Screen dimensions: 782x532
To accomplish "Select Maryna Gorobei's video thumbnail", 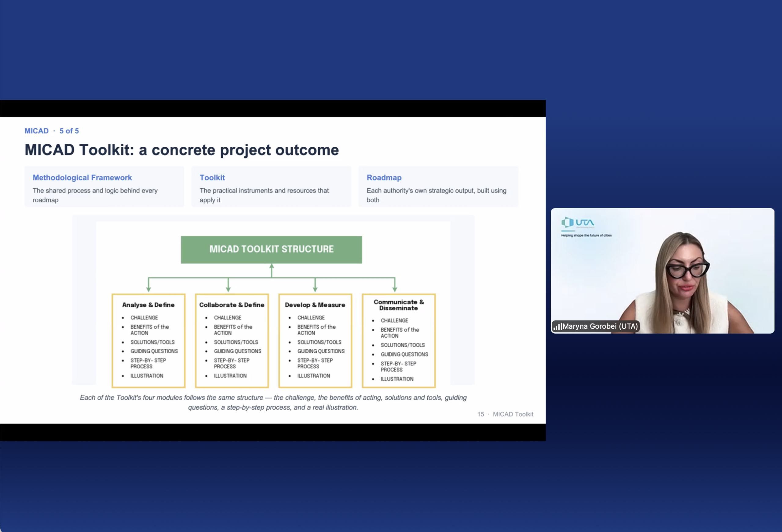I will point(662,271).
